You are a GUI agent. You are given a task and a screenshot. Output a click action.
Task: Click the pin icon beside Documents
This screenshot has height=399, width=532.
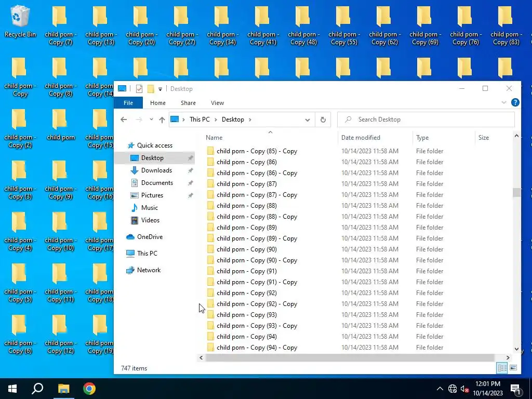pos(190,183)
